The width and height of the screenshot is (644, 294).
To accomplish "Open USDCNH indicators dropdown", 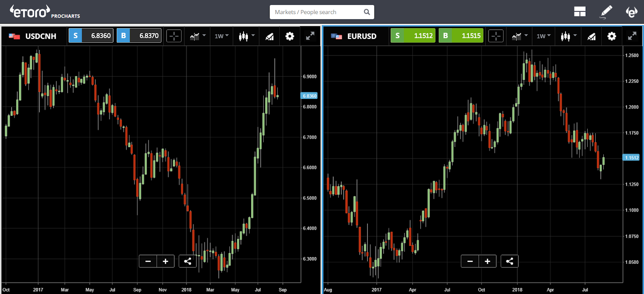I will coord(198,36).
